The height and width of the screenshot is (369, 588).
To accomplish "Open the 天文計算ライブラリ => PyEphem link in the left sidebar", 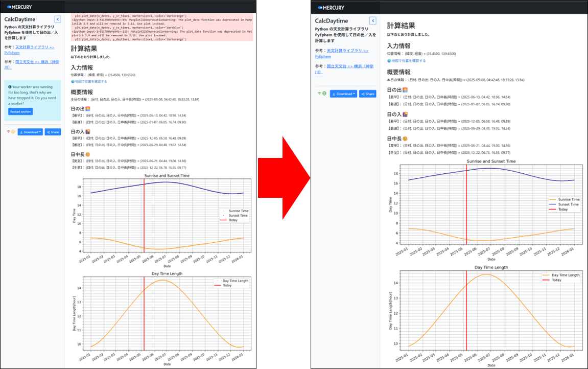I will pos(29,50).
